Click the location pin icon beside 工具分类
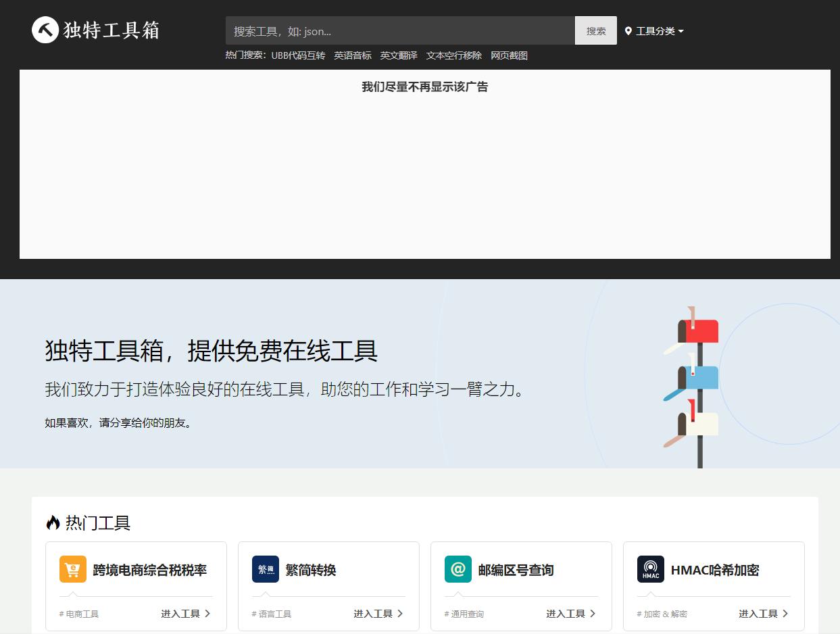The image size is (840, 634). click(x=628, y=30)
